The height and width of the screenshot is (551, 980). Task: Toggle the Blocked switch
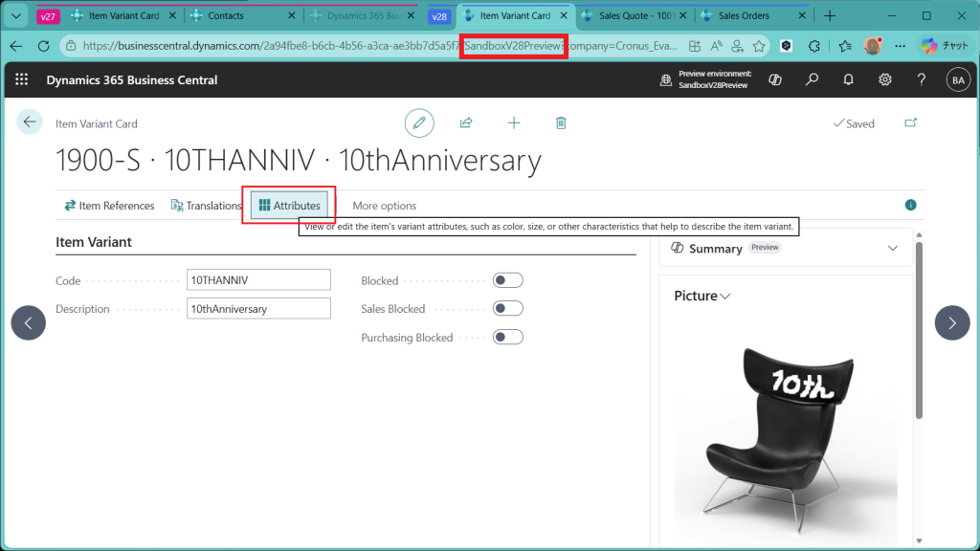[507, 280]
